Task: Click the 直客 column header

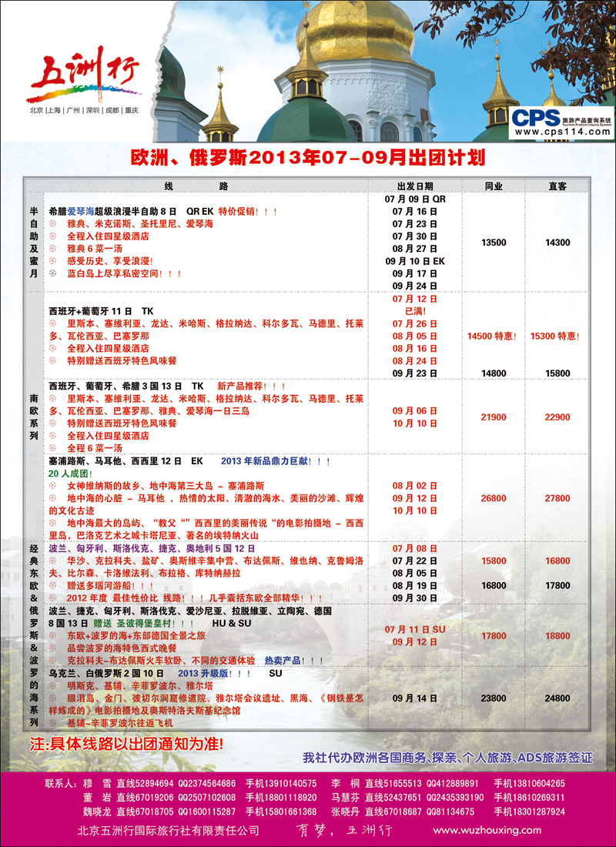Action: (557, 186)
